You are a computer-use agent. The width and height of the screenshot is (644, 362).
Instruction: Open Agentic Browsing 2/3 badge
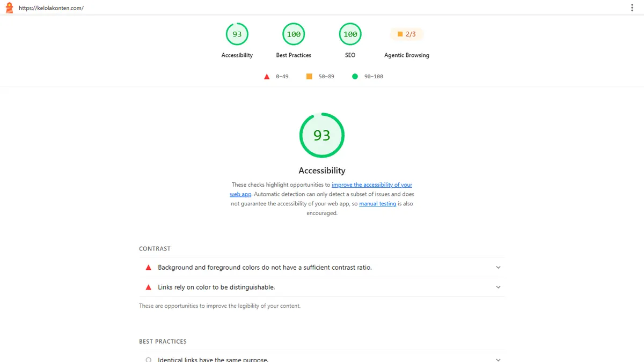pyautogui.click(x=406, y=34)
